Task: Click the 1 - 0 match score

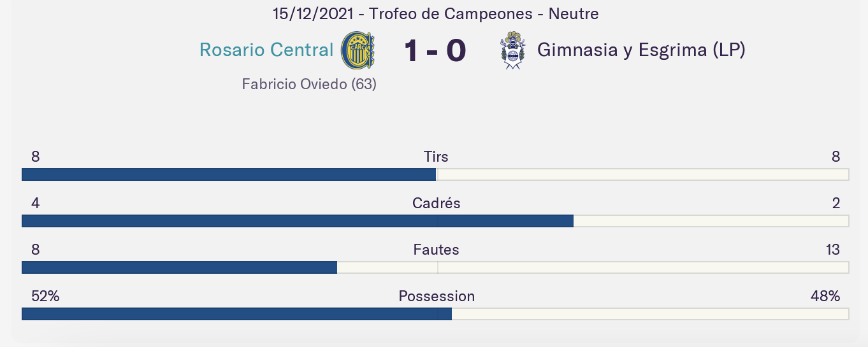Action: [435, 51]
